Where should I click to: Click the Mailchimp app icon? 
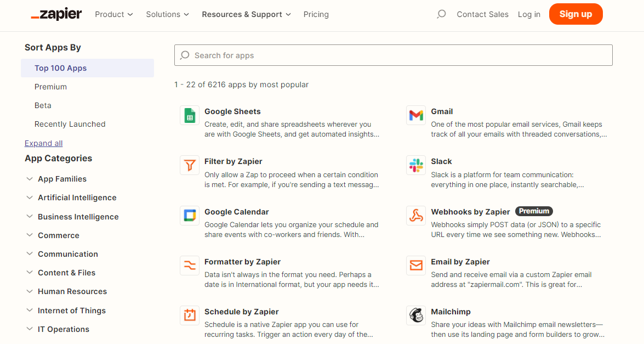click(416, 315)
